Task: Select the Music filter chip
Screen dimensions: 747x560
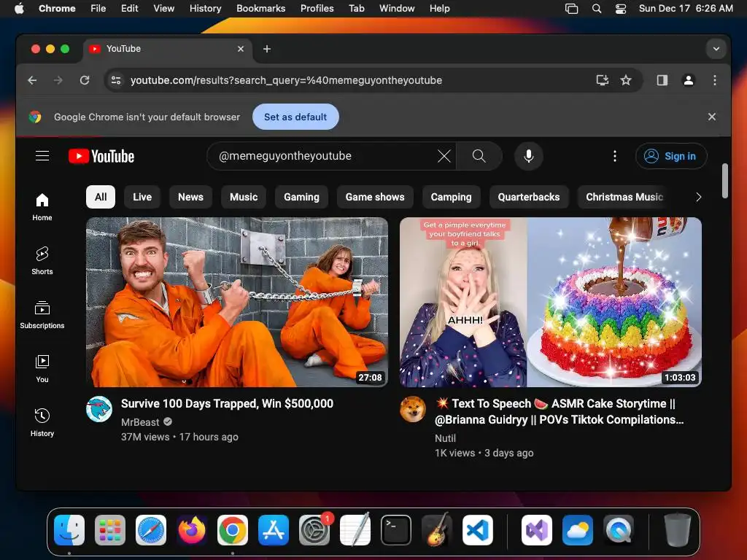Action: [244, 197]
